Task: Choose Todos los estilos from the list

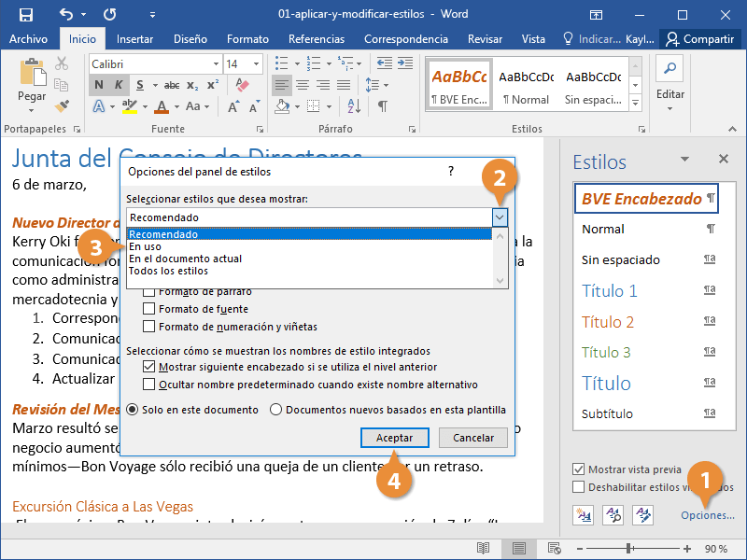Action: [x=310, y=271]
